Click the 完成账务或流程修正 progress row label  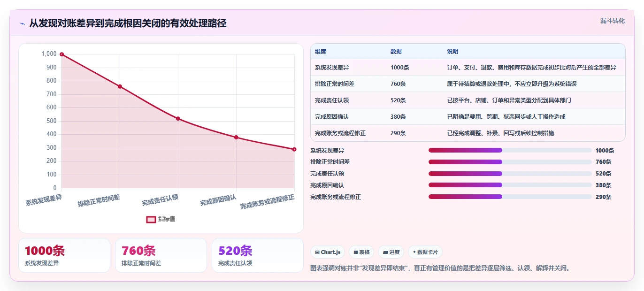[336, 197]
